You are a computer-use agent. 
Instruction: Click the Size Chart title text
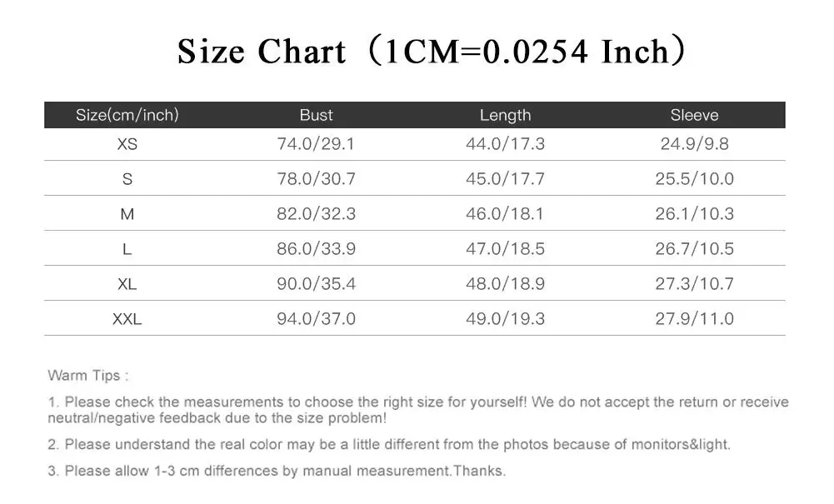tap(431, 51)
